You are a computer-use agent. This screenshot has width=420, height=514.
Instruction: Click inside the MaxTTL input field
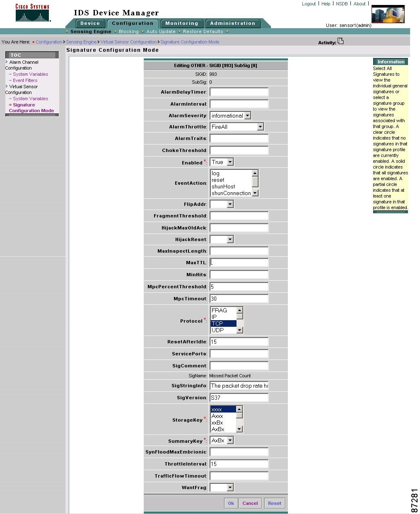239,262
